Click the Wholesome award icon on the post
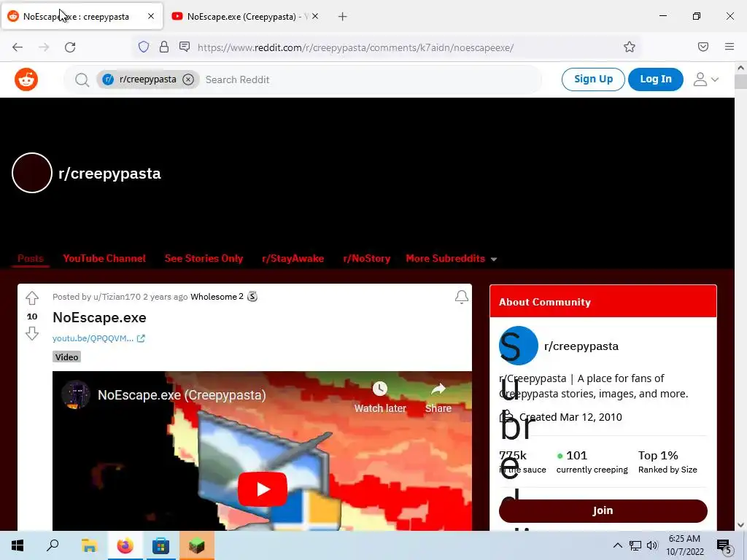 pyautogui.click(x=252, y=297)
